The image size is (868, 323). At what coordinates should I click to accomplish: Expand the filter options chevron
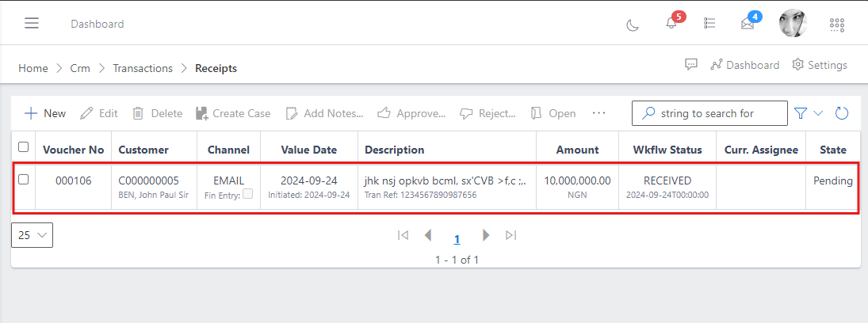tap(819, 113)
